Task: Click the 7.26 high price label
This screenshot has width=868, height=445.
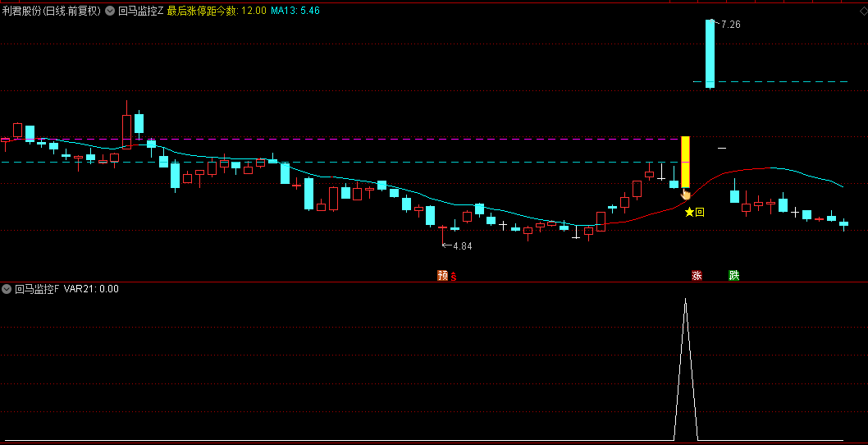Action: pyautogui.click(x=731, y=25)
